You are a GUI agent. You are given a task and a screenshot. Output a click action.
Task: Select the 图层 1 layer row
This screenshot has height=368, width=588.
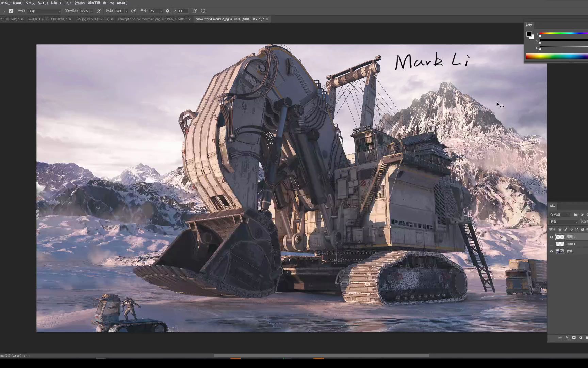[x=568, y=244]
